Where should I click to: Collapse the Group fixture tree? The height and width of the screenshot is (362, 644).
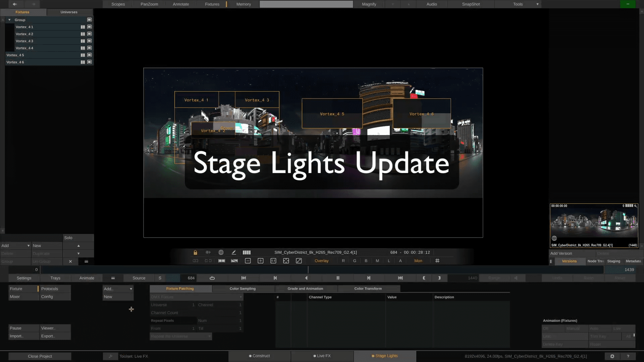(x=9, y=20)
